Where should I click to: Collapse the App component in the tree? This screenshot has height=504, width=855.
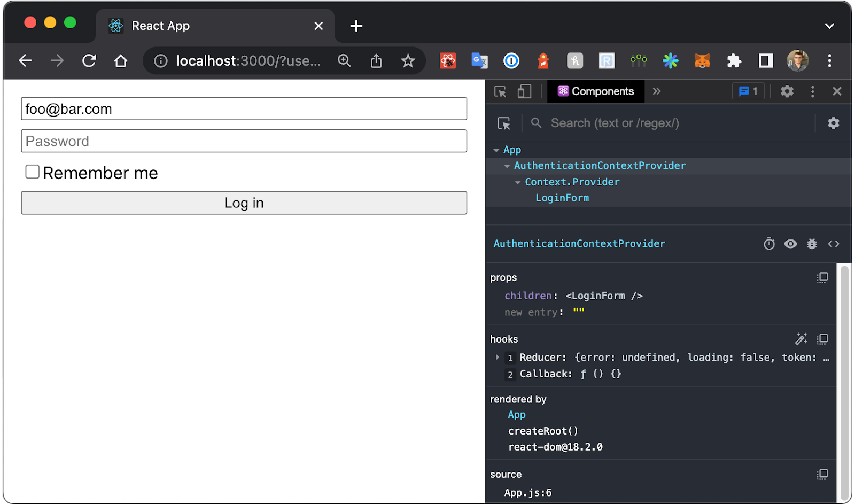click(x=496, y=150)
